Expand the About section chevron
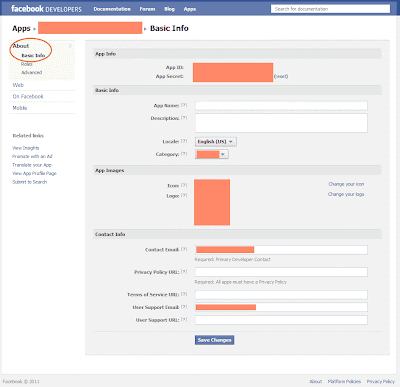This screenshot has width=400, height=387. [70, 46]
